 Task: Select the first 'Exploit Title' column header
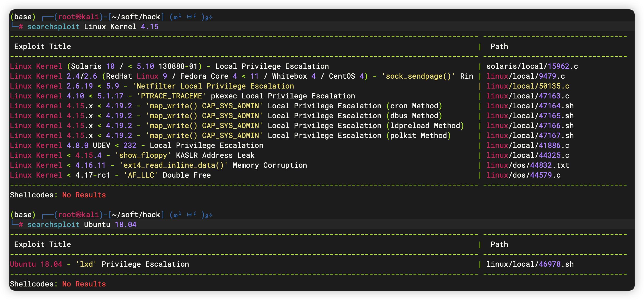pyautogui.click(x=42, y=46)
